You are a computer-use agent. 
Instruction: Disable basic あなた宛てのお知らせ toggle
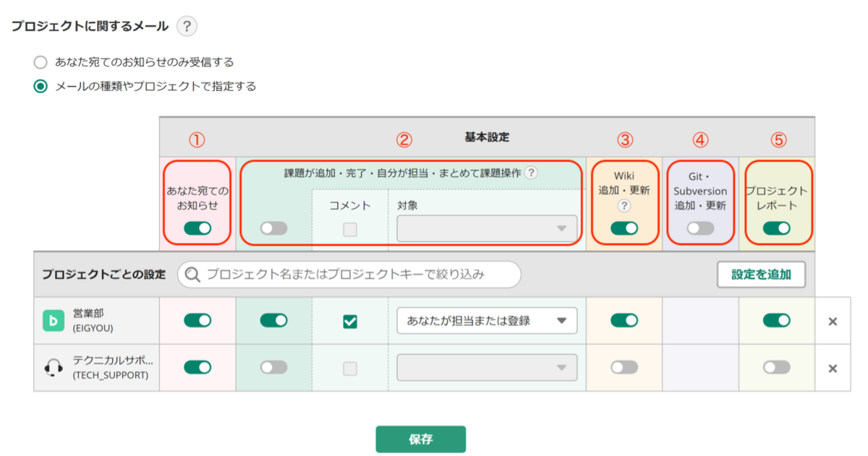197,228
